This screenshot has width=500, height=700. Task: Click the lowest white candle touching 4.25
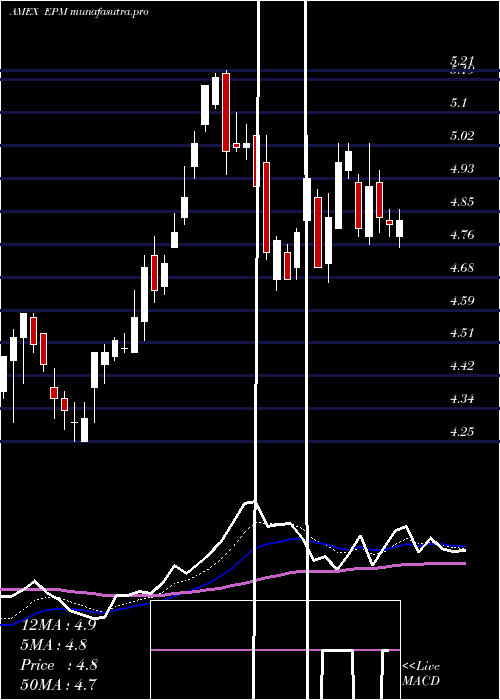click(x=84, y=429)
